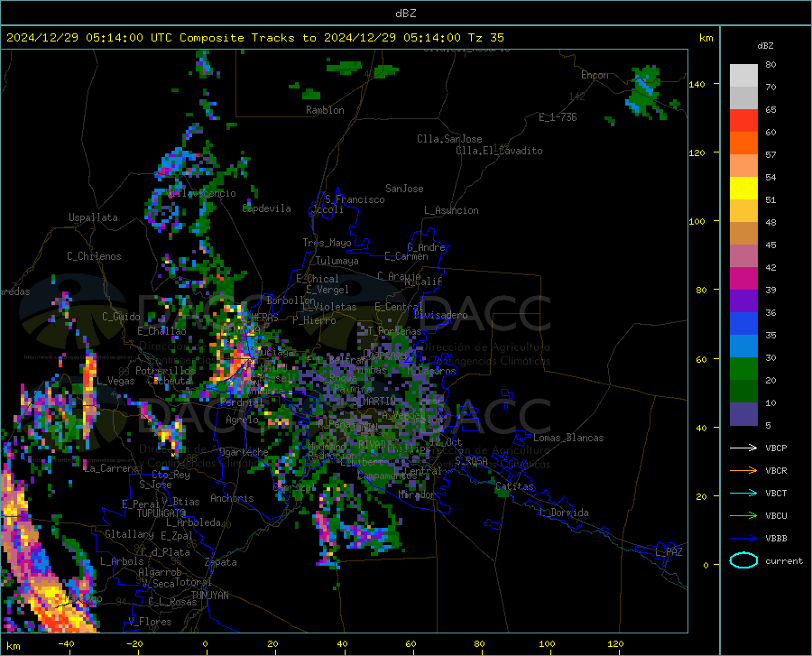Click the white VBCP arrow in legend
Screen dimensions: 812x656
(x=743, y=448)
